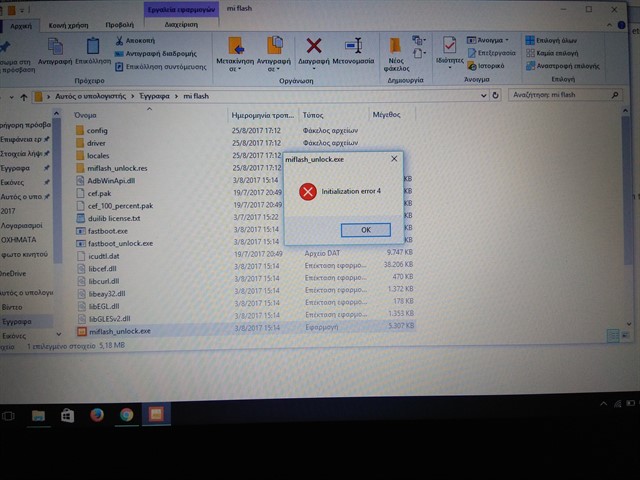Open the Άνοιγμα dropdown command

tap(488, 40)
